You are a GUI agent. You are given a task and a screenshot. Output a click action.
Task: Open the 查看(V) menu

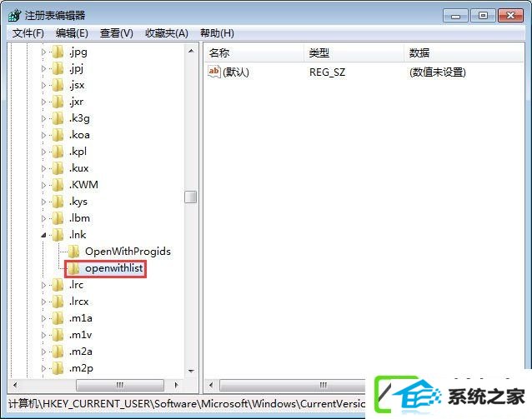click(117, 33)
